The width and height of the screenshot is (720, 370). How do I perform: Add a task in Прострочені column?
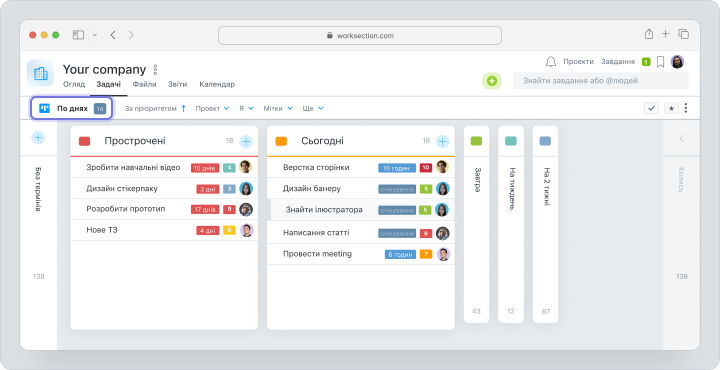coord(246,141)
